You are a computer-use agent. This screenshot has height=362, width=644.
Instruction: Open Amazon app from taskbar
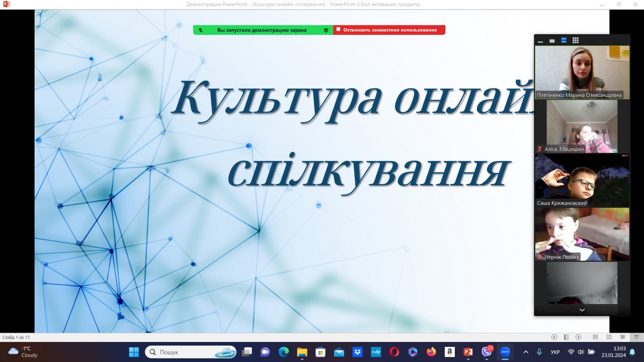(x=450, y=352)
